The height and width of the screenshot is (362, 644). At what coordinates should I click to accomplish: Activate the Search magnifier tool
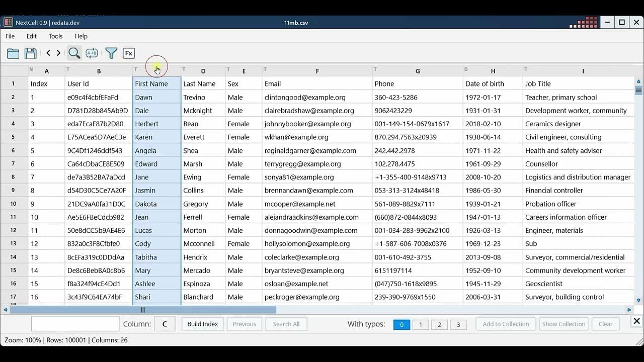point(74,53)
